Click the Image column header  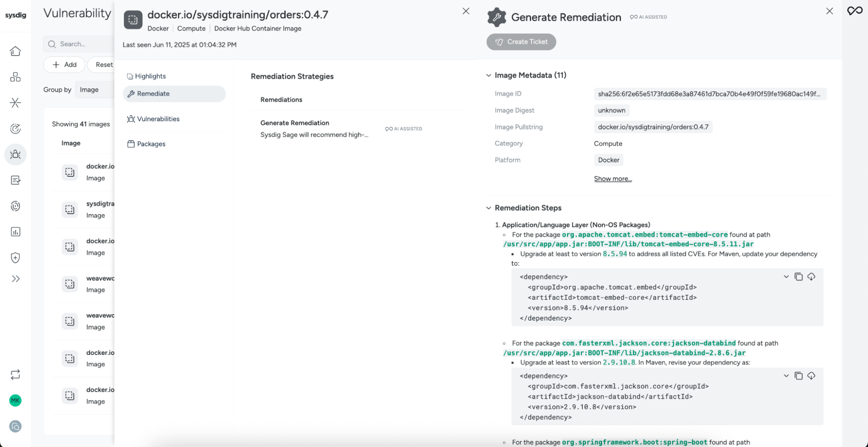[71, 143]
